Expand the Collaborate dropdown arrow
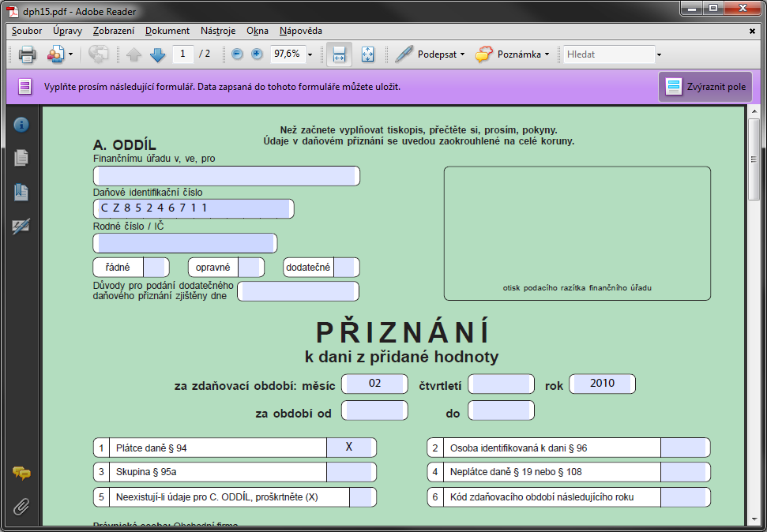The image size is (767, 532). [70, 54]
